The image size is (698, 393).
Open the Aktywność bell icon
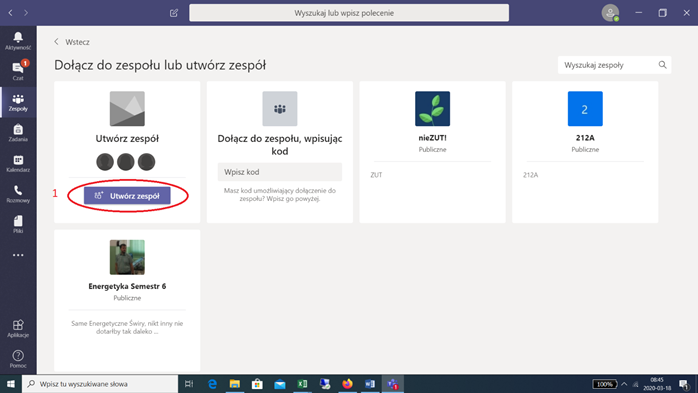(x=18, y=41)
